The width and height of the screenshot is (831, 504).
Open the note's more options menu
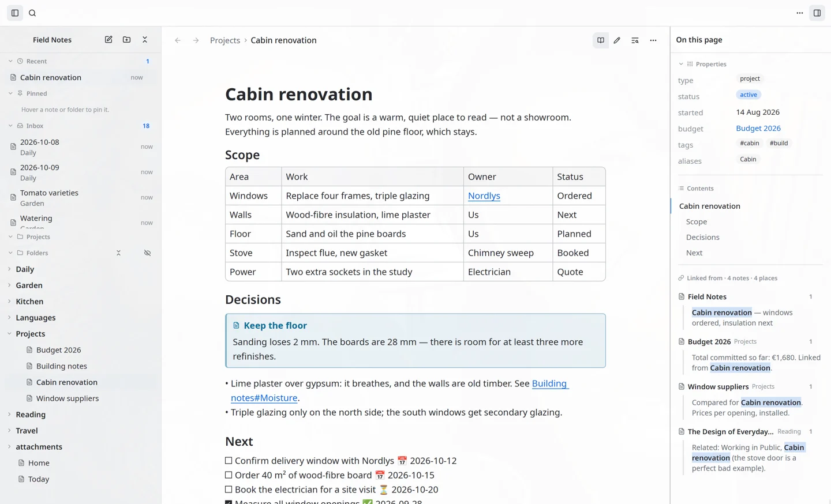tap(653, 40)
